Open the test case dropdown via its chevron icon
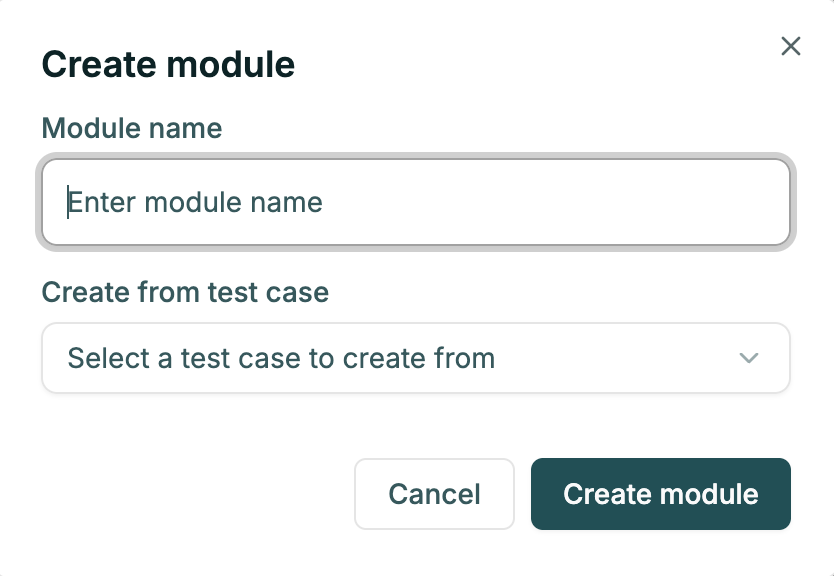The image size is (834, 576). (749, 358)
